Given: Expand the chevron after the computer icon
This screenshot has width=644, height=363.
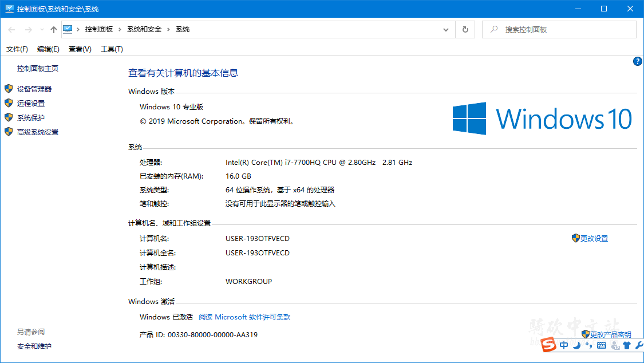Looking at the screenshot, I should pos(78,29).
